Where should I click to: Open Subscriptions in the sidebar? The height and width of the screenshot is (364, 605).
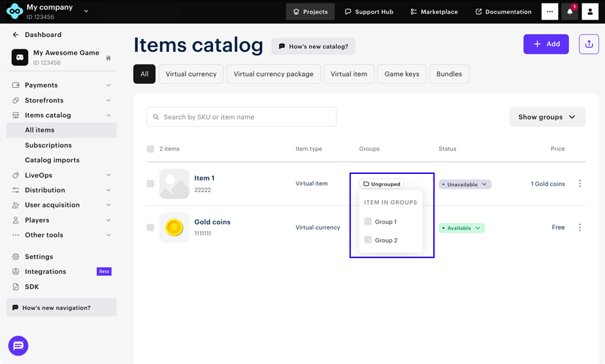tap(48, 145)
